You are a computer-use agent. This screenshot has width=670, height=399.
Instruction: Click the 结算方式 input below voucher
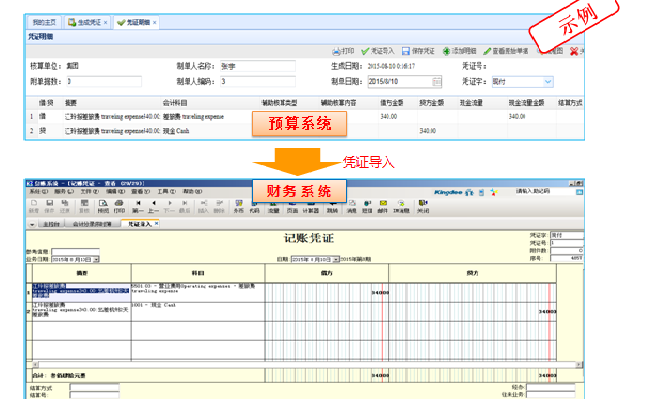pos(94,388)
